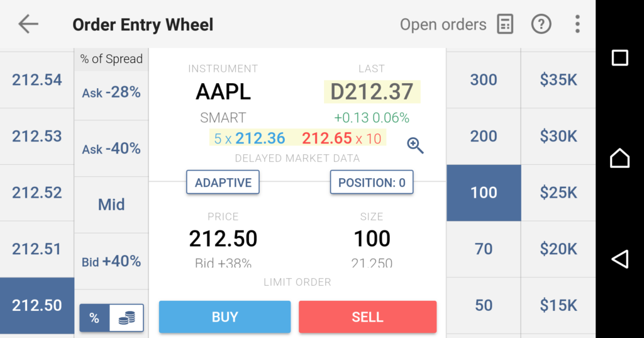Select size 300 on wheel

483,80
